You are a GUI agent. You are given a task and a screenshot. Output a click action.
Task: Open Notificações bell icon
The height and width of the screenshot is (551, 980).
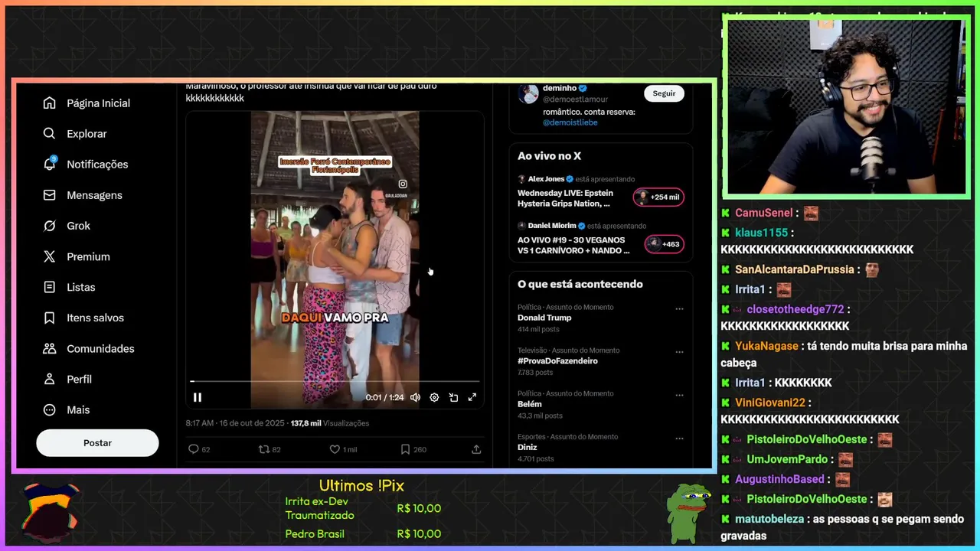50,164
